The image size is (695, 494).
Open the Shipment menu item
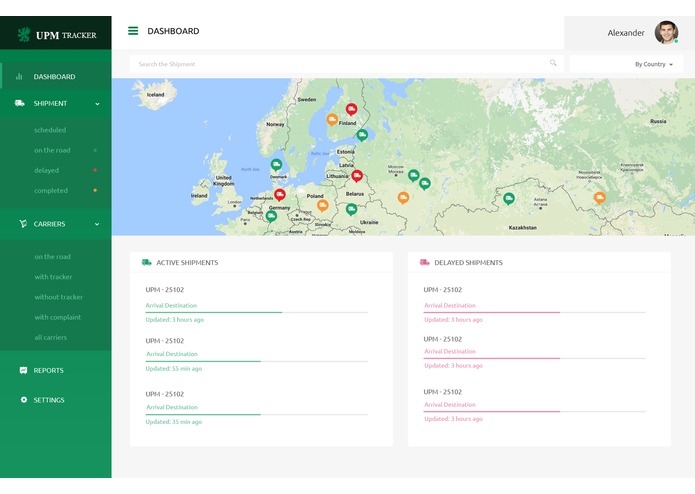[56, 103]
